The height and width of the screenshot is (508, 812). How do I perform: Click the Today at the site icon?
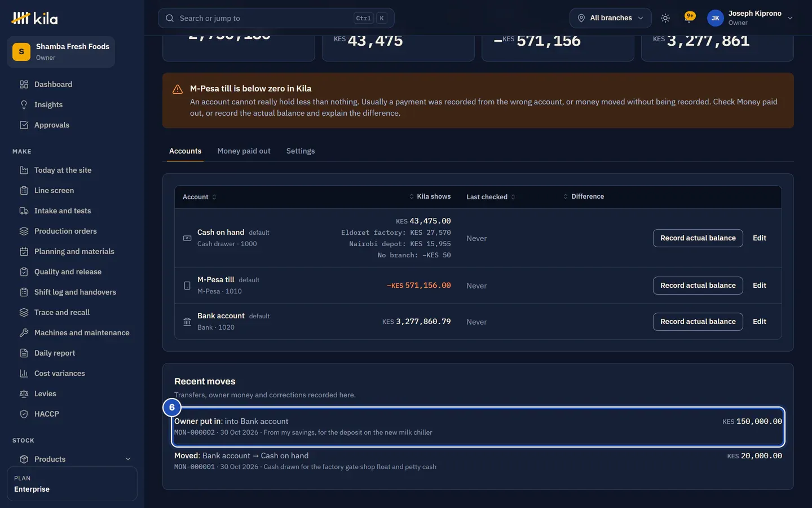click(24, 170)
